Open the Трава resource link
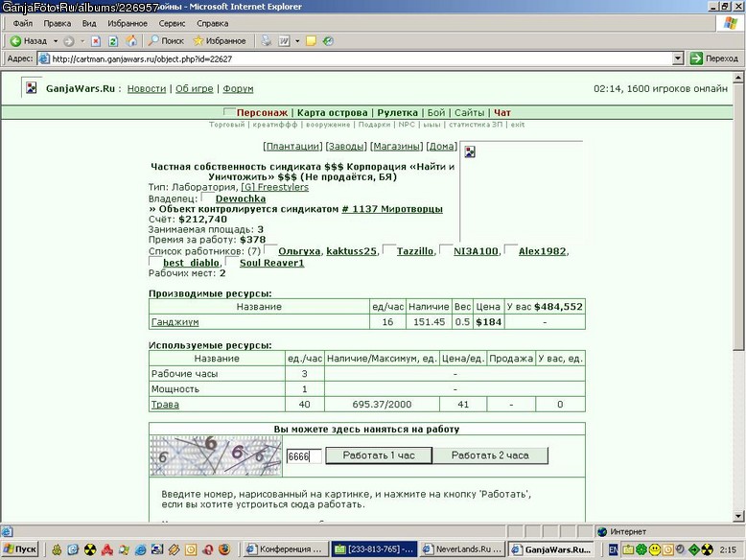Image resolution: width=746 pixels, height=560 pixels. (165, 405)
